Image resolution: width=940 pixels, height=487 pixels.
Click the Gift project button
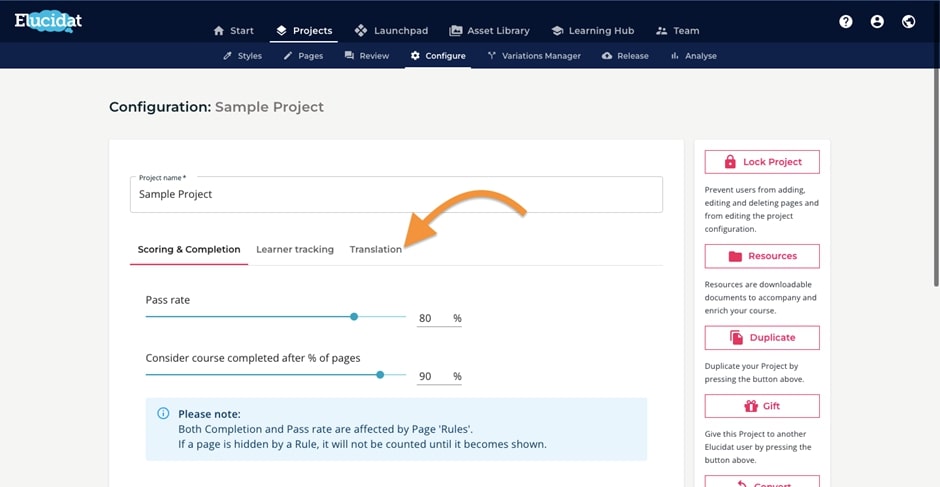[x=762, y=406]
